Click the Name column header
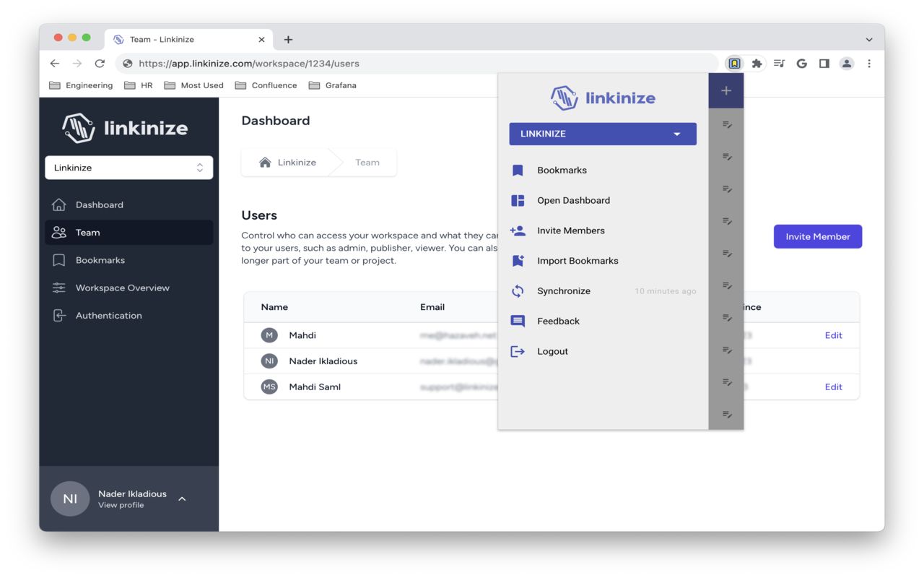The height and width of the screenshot is (578, 924). coord(274,307)
